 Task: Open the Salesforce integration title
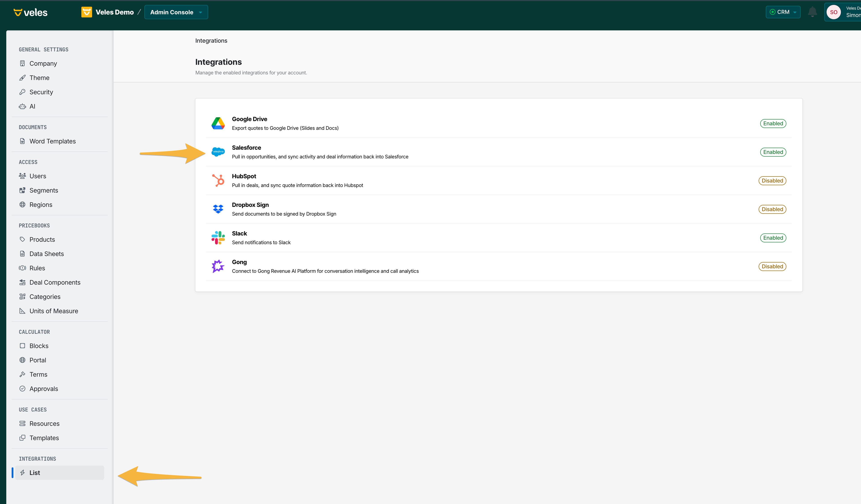pyautogui.click(x=246, y=147)
